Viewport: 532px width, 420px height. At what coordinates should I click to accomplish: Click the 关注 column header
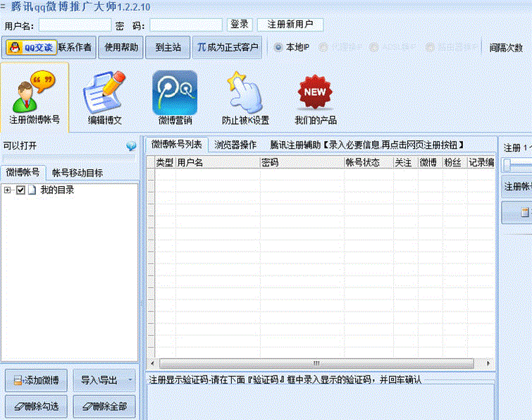405,163
